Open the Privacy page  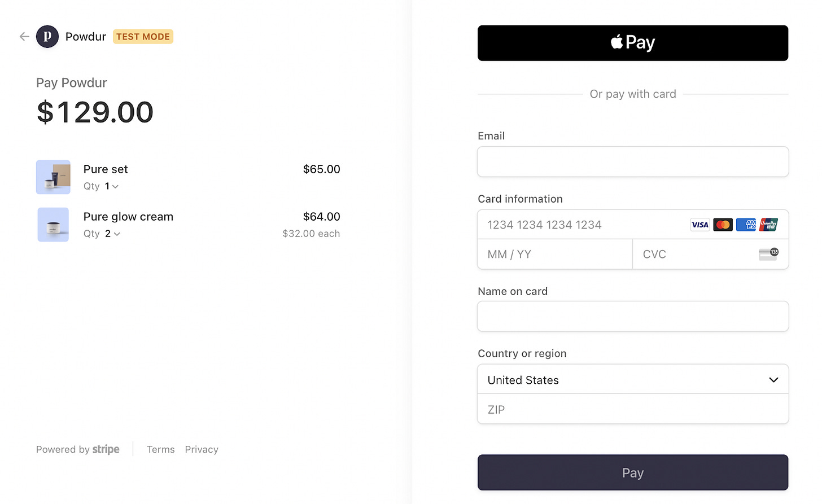coord(202,449)
